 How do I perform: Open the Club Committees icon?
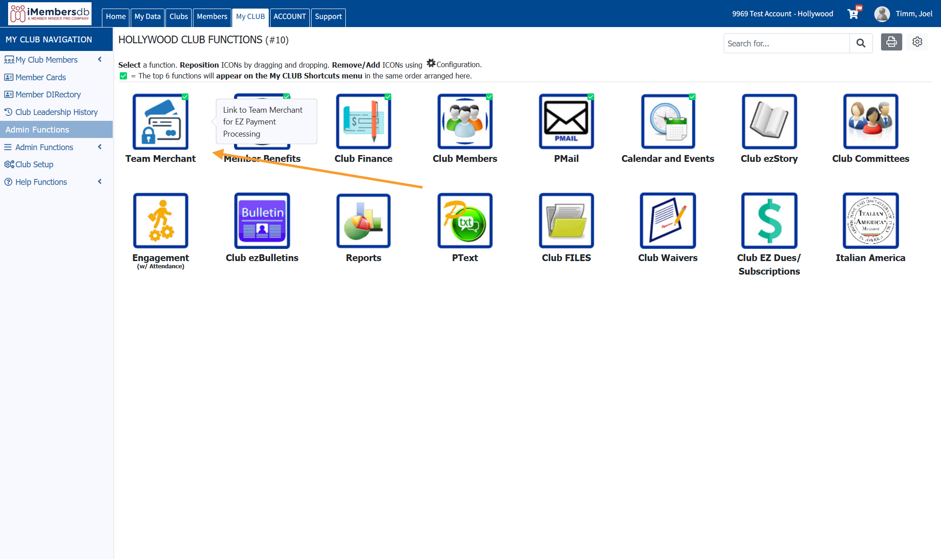871,122
